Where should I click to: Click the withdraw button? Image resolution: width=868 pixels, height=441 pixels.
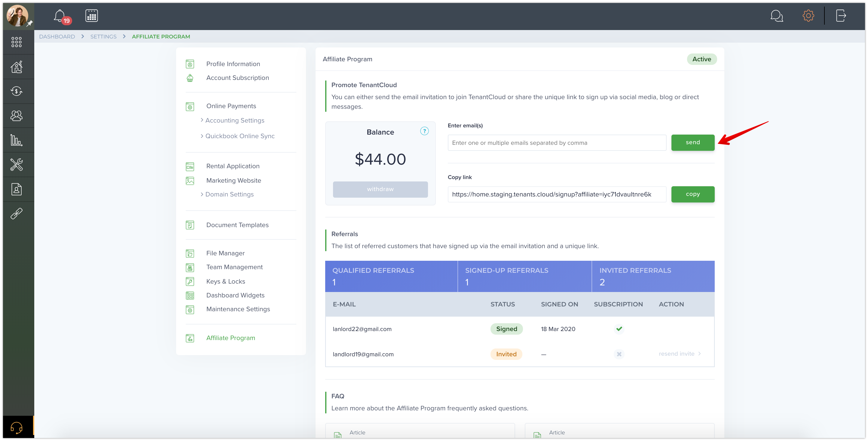[x=380, y=189]
